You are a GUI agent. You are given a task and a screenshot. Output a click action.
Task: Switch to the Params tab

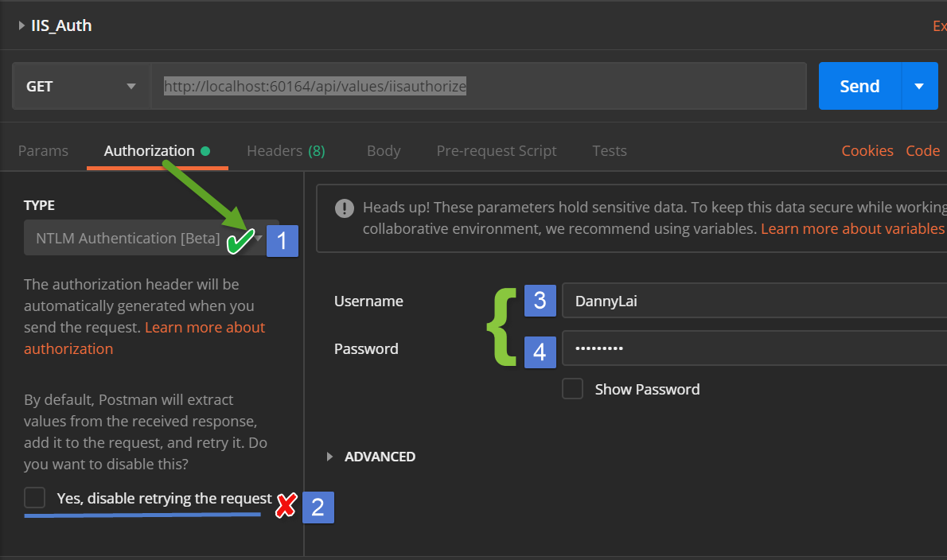coord(43,151)
